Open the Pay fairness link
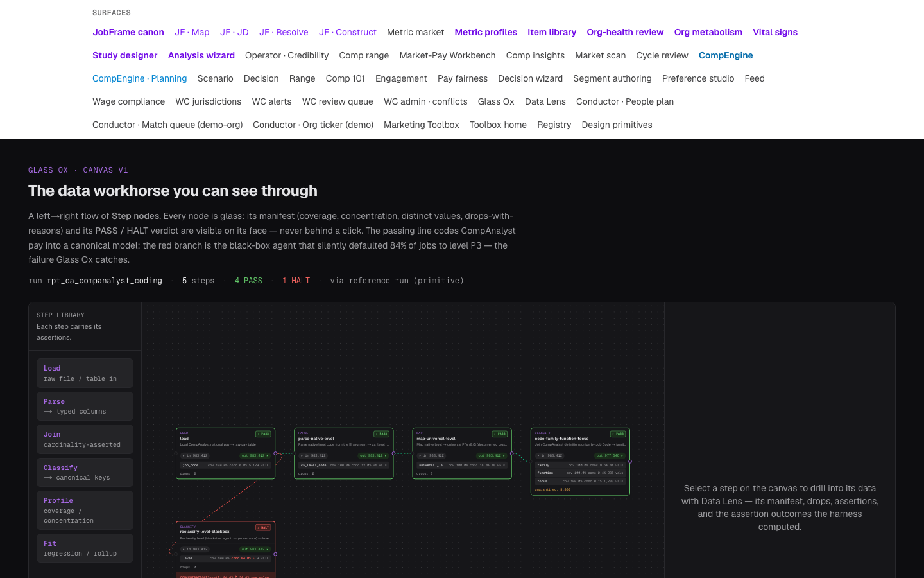The height and width of the screenshot is (578, 924). [463, 78]
